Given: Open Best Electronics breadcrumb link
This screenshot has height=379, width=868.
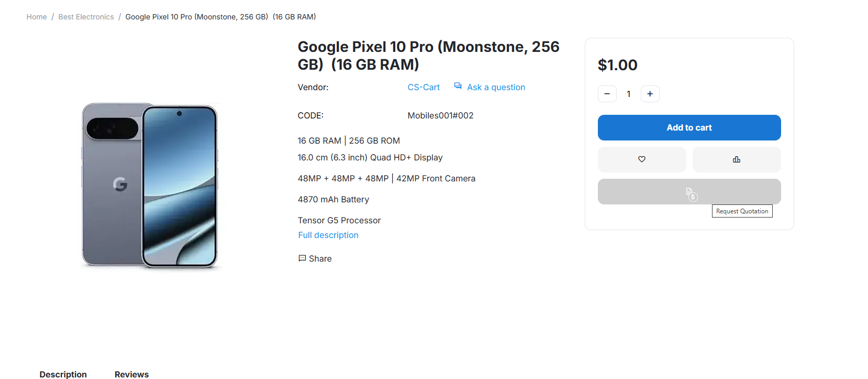Looking at the screenshot, I should [x=86, y=17].
